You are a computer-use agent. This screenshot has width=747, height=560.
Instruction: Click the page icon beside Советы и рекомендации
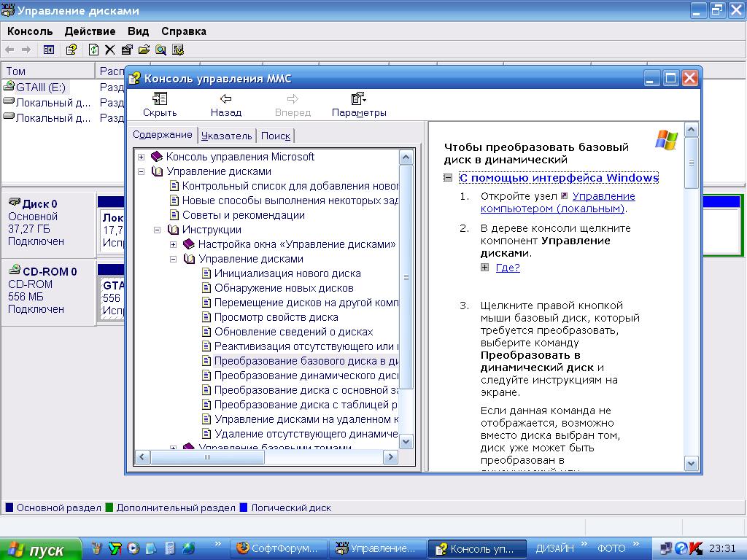(x=174, y=215)
